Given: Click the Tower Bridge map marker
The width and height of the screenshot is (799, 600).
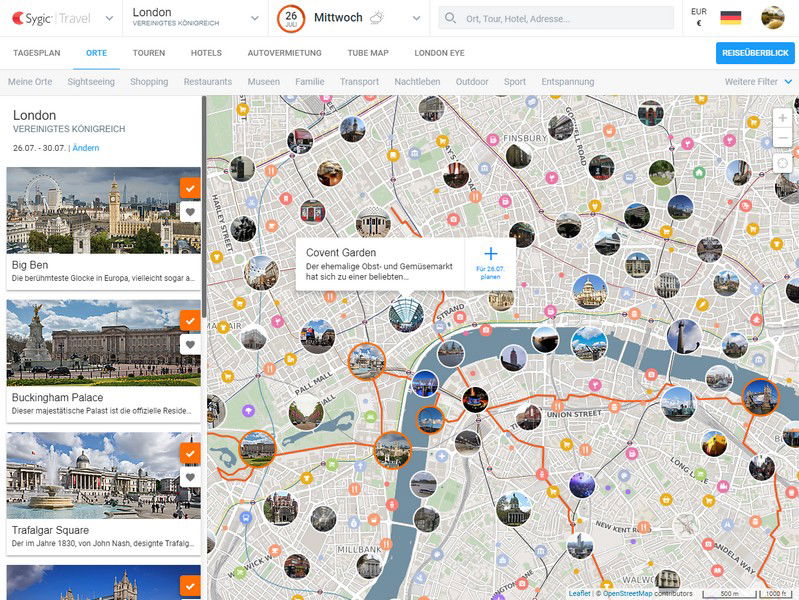Looking at the screenshot, I should pos(760,397).
